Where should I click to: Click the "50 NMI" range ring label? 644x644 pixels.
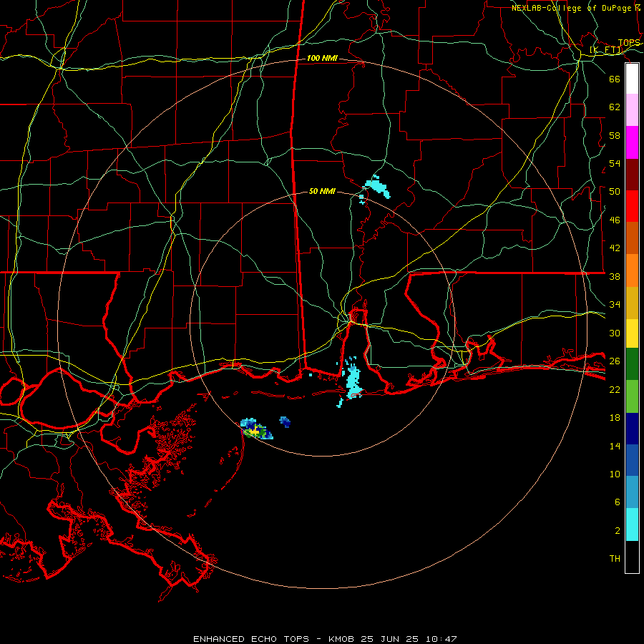(323, 191)
